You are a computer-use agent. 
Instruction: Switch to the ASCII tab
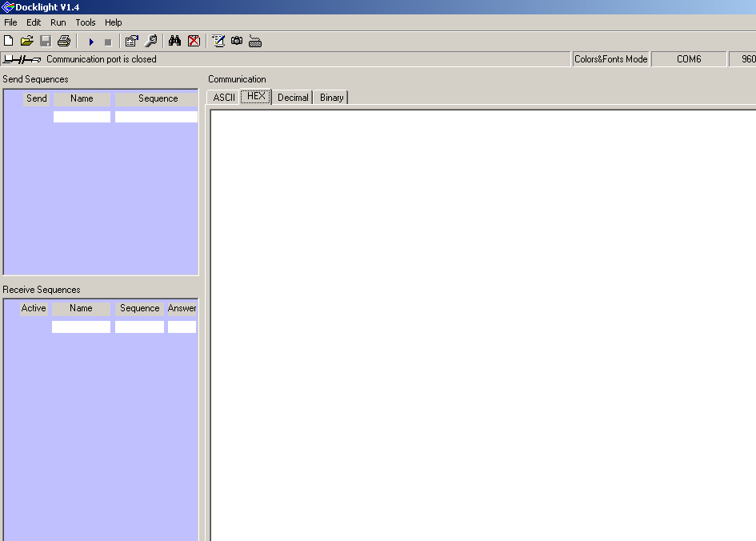click(x=224, y=98)
